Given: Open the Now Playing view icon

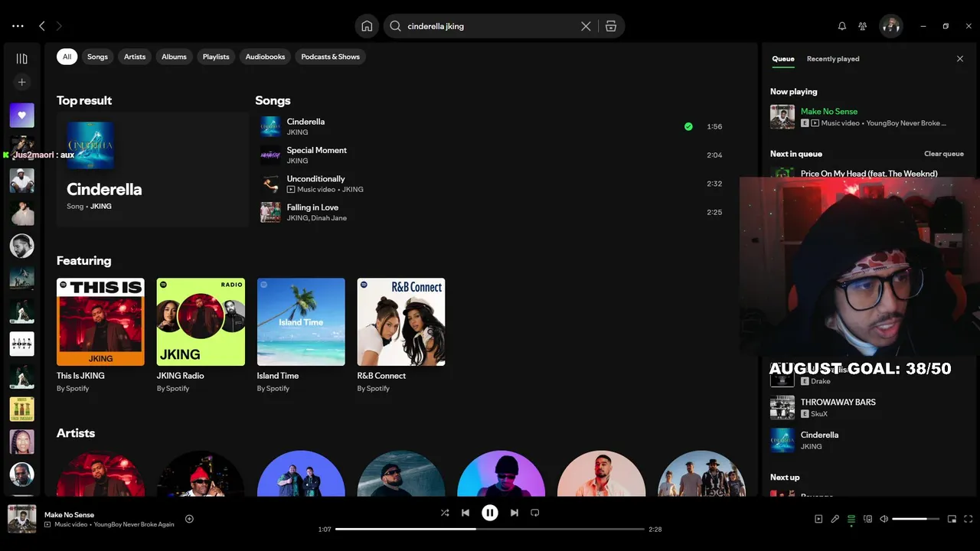Looking at the screenshot, I should [818, 519].
